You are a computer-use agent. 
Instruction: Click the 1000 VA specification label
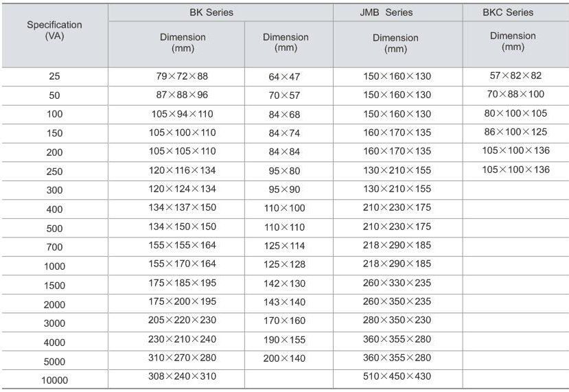click(54, 266)
